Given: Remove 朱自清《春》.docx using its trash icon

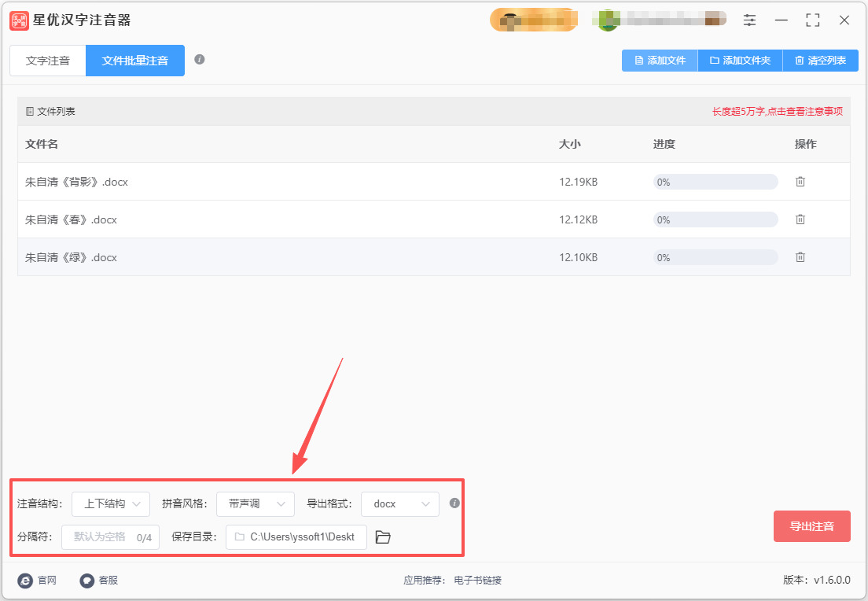Looking at the screenshot, I should click(800, 219).
